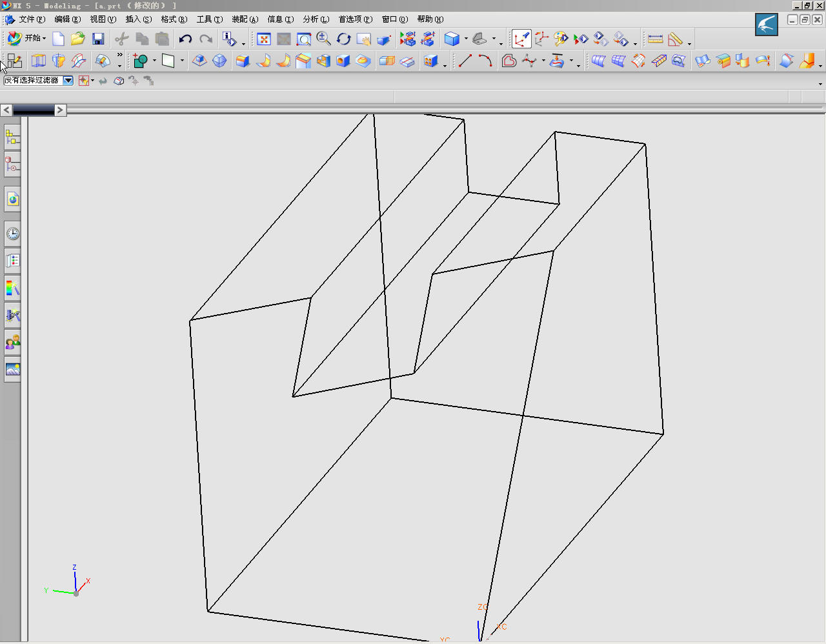Open the 格式(R) Format menu
Image resolution: width=826 pixels, height=644 pixels.
174,19
